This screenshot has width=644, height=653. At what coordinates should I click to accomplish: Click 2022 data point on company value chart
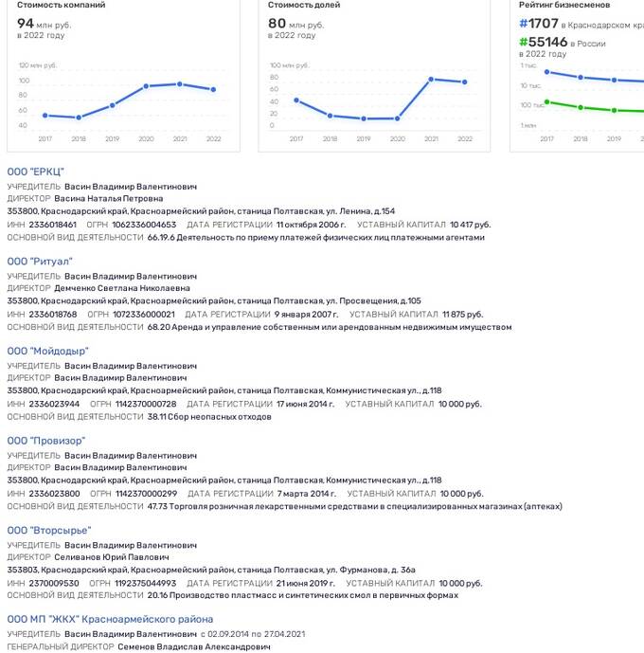click(213, 89)
